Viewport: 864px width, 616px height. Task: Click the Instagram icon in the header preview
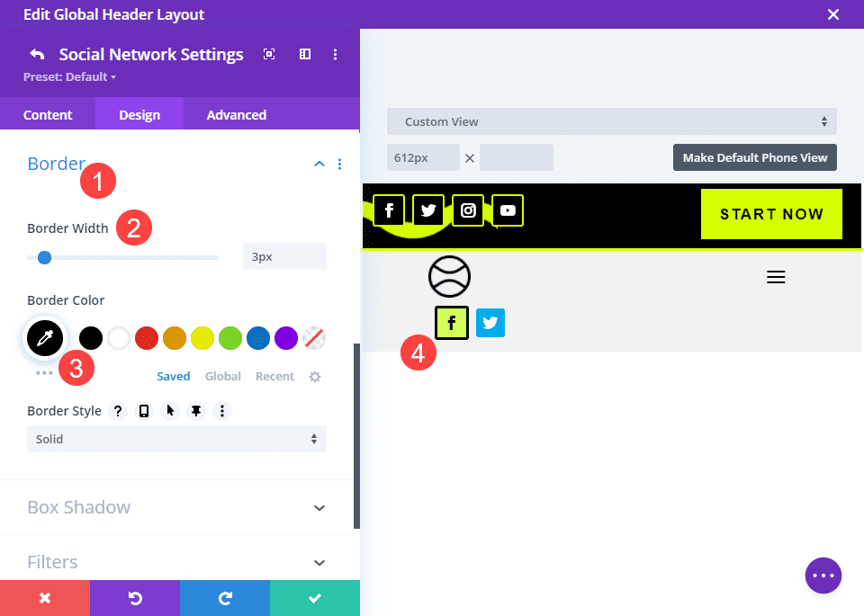pyautogui.click(x=468, y=210)
